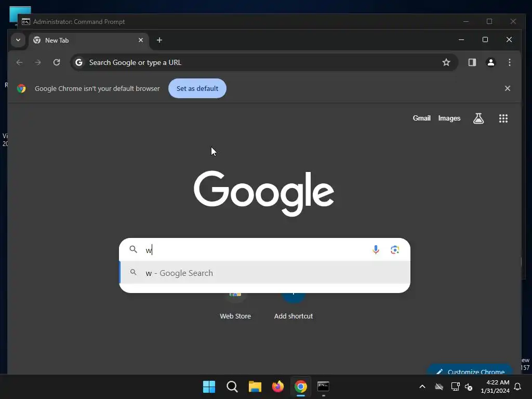Open the tab search dropdown in Chrome
The width and height of the screenshot is (532, 399).
18,40
